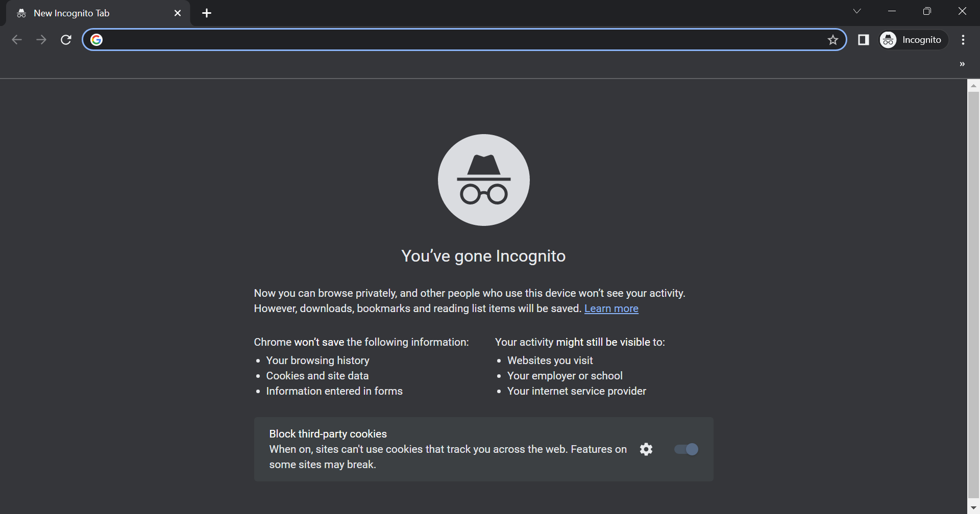Open the side panel icon
The image size is (980, 514).
pyautogui.click(x=864, y=40)
